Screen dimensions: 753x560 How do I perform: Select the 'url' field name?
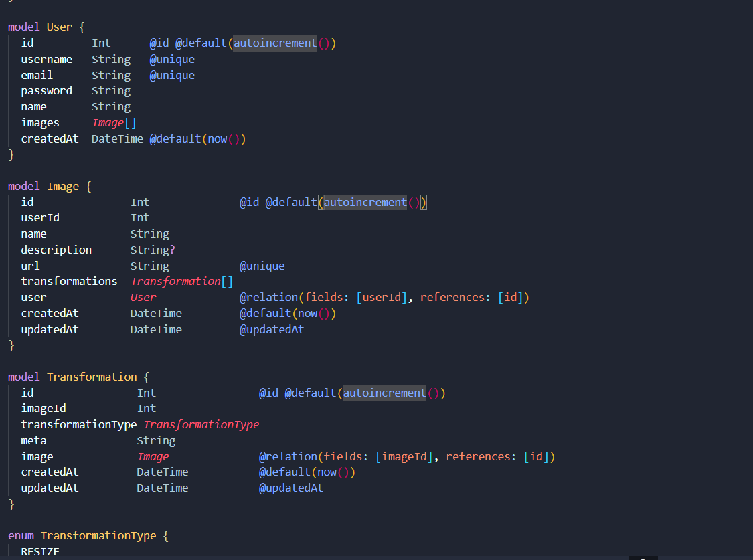[31, 266]
